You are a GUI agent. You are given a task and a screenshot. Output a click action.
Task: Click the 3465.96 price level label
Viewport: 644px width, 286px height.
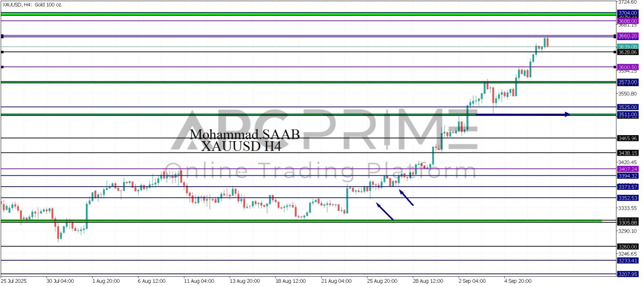(627, 138)
